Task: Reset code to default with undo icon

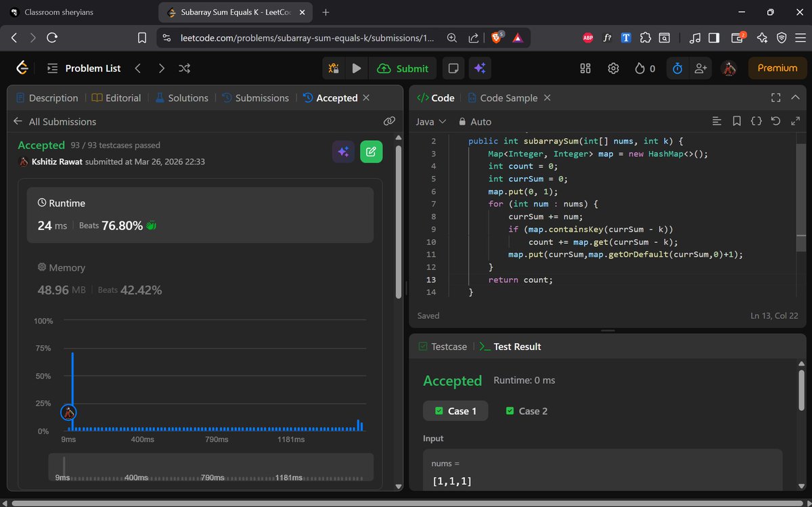Action: [775, 121]
